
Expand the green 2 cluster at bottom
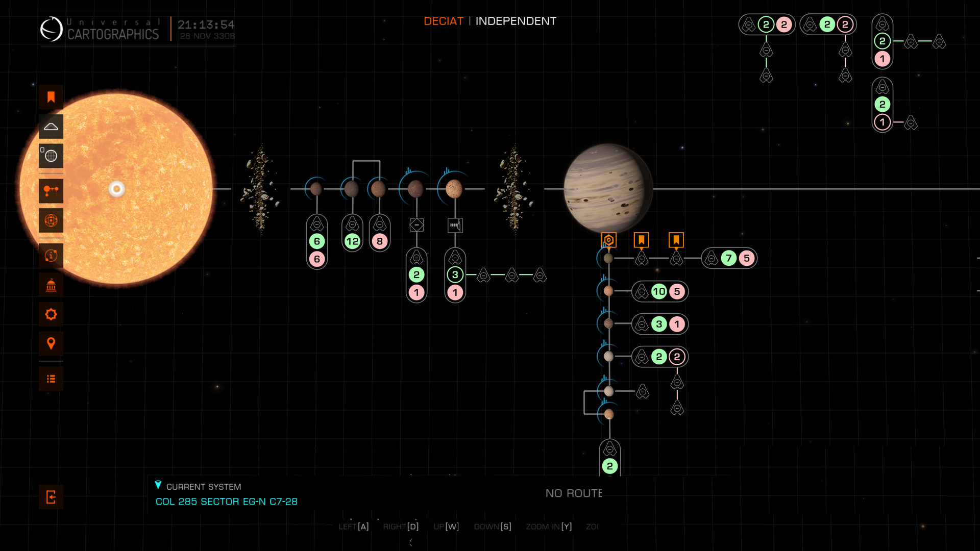pos(610,458)
